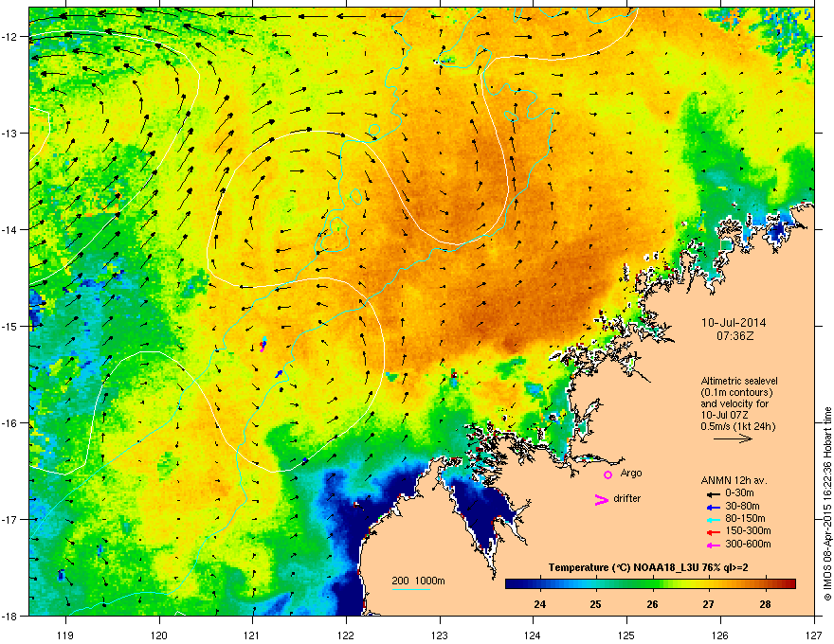Click the cyan 80-150m legend arrow
This screenshot has height=644, width=834.
(714, 520)
